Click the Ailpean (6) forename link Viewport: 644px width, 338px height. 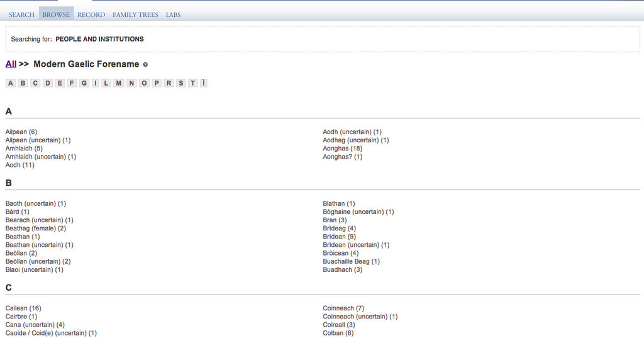tap(21, 132)
